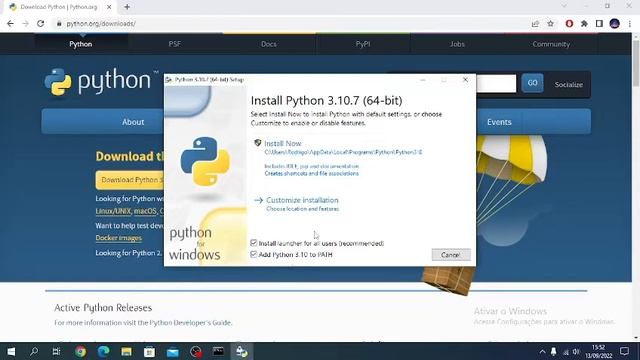The width and height of the screenshot is (640, 360).
Task: Open the taskbar clock and date
Action: click(598, 351)
